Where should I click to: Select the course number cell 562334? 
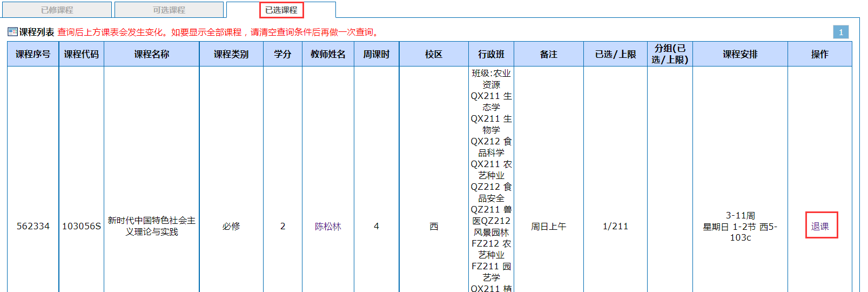[x=33, y=226]
